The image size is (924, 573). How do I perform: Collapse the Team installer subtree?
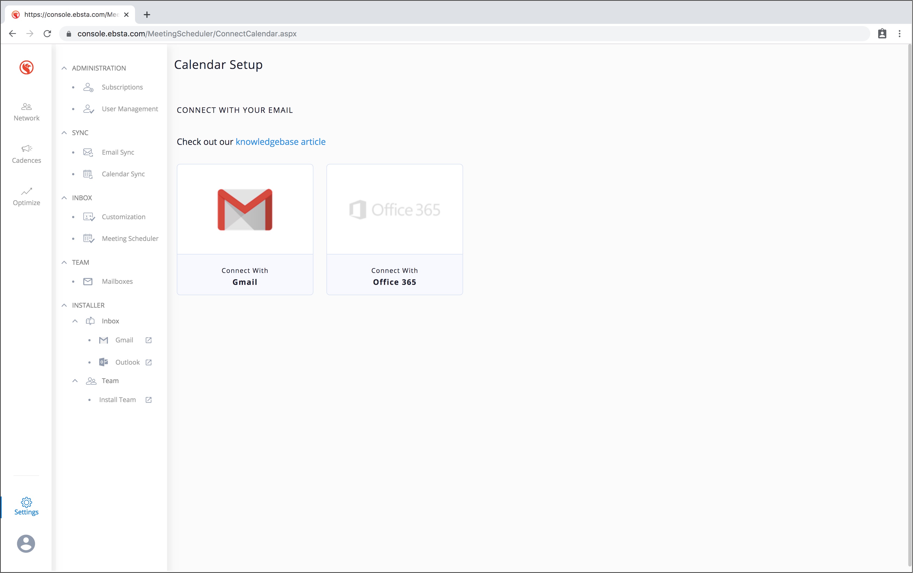pyautogui.click(x=75, y=381)
